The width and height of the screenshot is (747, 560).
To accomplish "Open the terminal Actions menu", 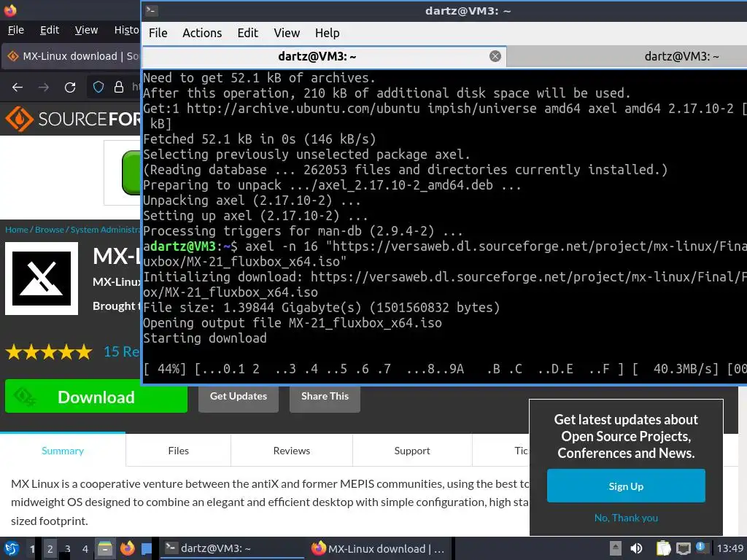I will pos(202,33).
